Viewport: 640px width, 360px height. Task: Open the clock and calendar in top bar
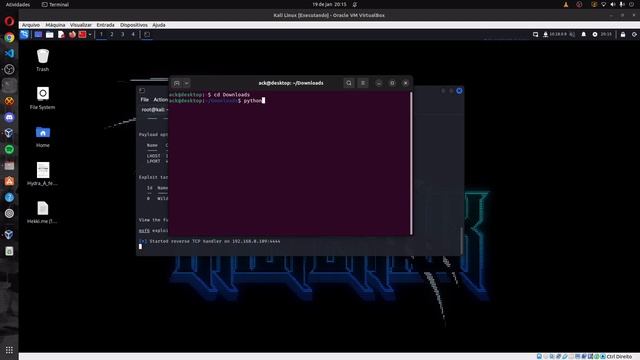(329, 4)
